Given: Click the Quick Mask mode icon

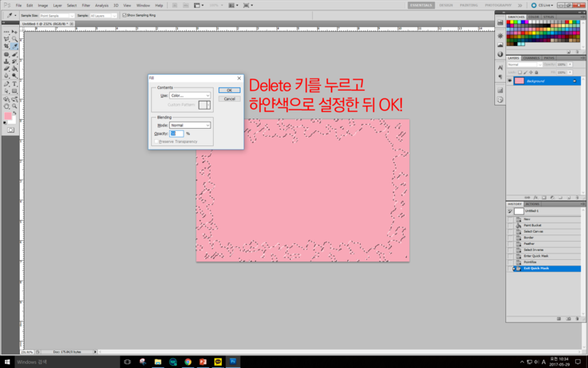Looking at the screenshot, I should pos(10,130).
